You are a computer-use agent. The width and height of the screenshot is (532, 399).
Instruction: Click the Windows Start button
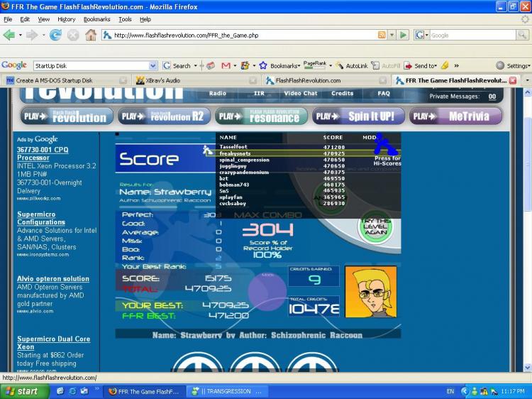click(24, 391)
